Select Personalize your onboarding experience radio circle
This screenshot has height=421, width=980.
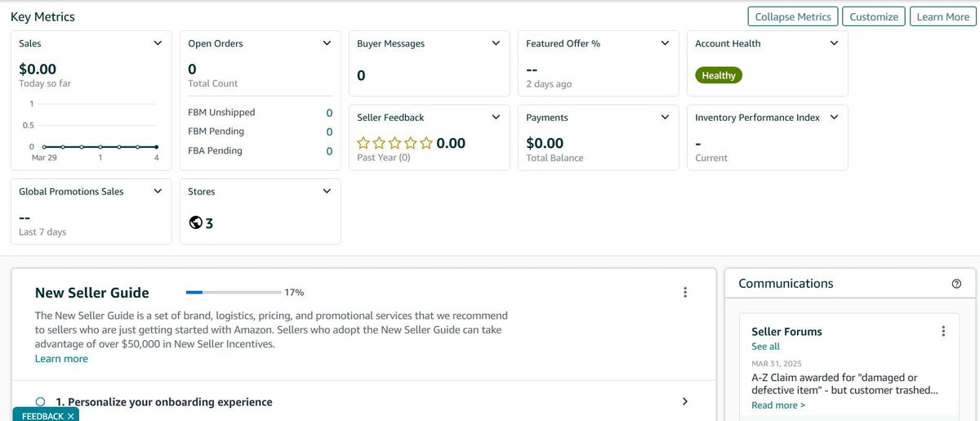(40, 401)
